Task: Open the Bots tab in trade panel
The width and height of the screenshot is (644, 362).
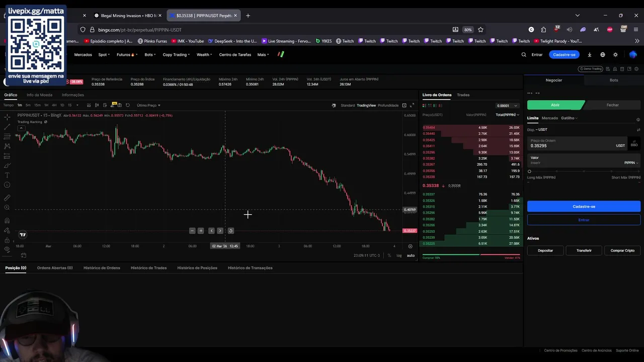Action: point(614,80)
